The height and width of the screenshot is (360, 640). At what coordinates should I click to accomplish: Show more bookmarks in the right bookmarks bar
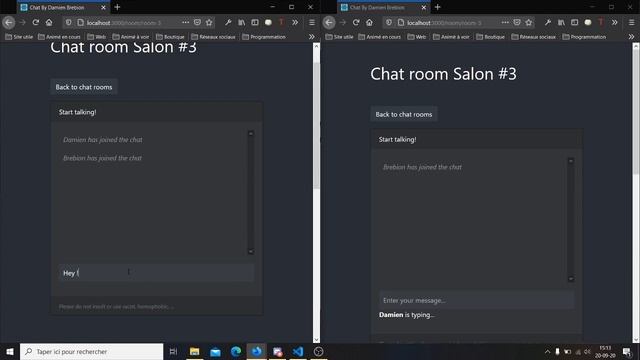[x=631, y=37]
